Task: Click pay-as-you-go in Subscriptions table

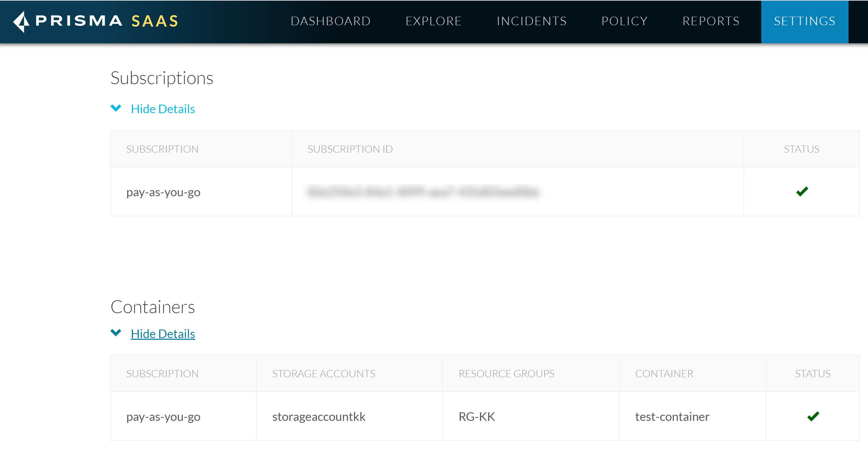Action: (163, 192)
